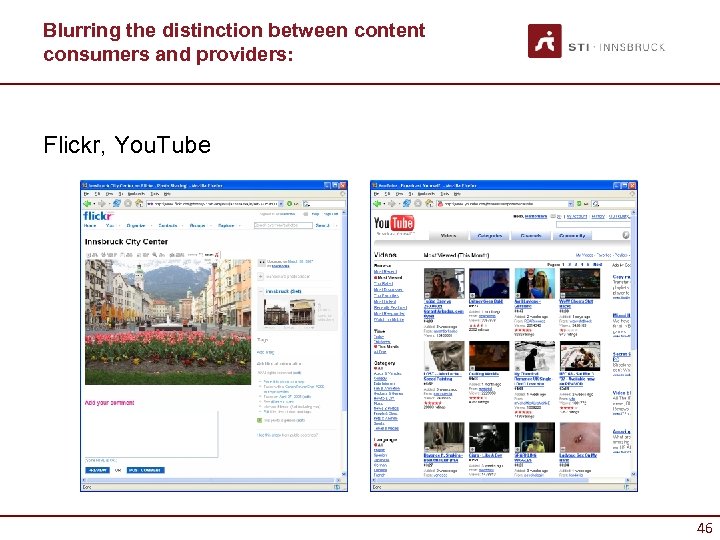Select YouTube Community tab
The image size is (720, 540).
pos(572,236)
